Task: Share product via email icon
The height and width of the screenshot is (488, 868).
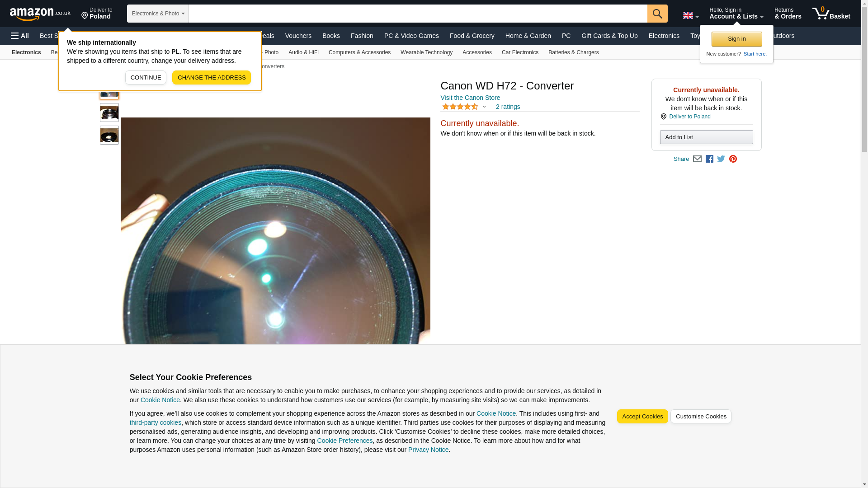Action: click(x=697, y=159)
